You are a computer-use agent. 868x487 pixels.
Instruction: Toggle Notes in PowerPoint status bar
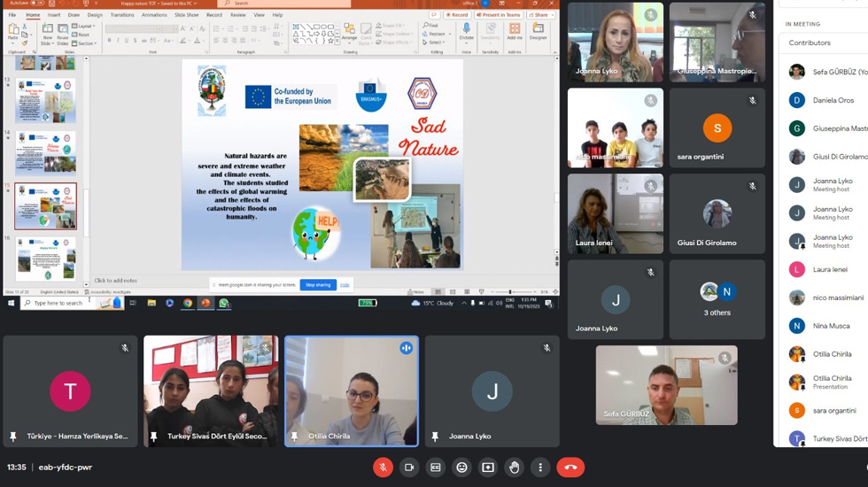click(x=415, y=291)
